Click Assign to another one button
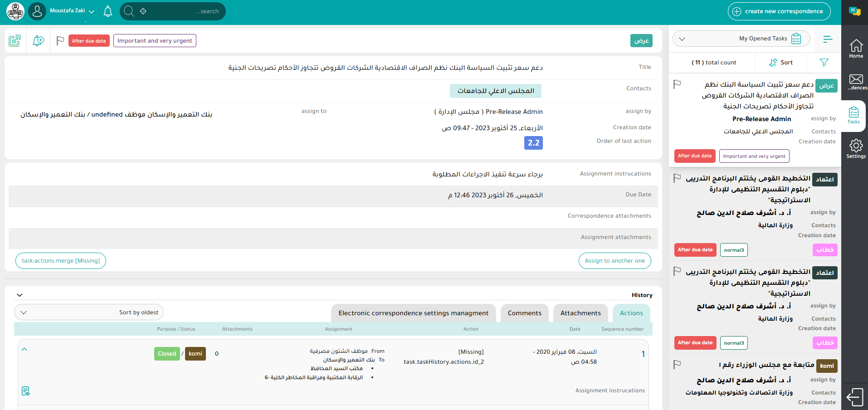868x410 pixels. pos(614,261)
